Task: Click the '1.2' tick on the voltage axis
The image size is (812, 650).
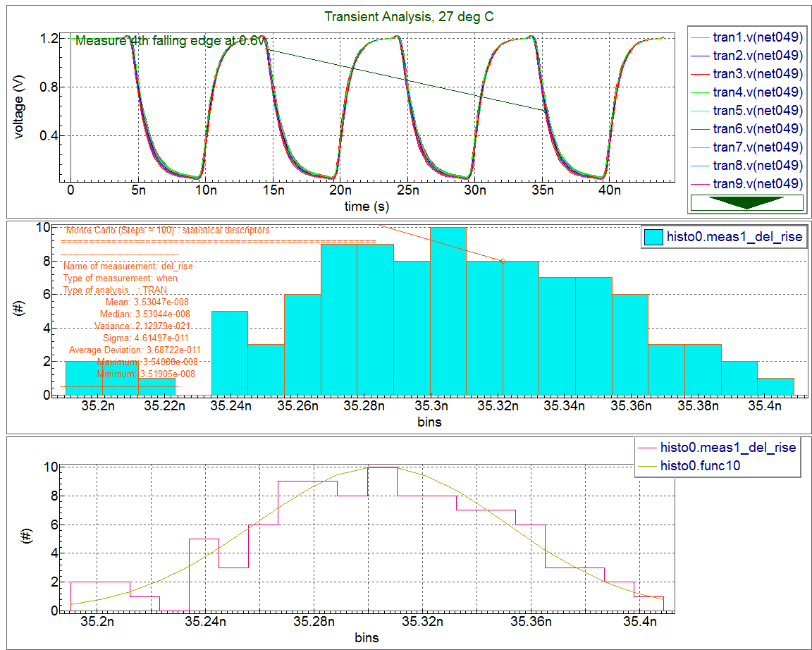Action: click(49, 38)
